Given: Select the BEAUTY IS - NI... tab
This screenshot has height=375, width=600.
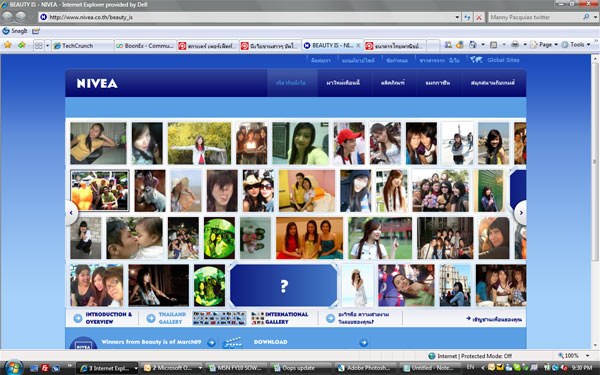Looking at the screenshot, I should (332, 46).
